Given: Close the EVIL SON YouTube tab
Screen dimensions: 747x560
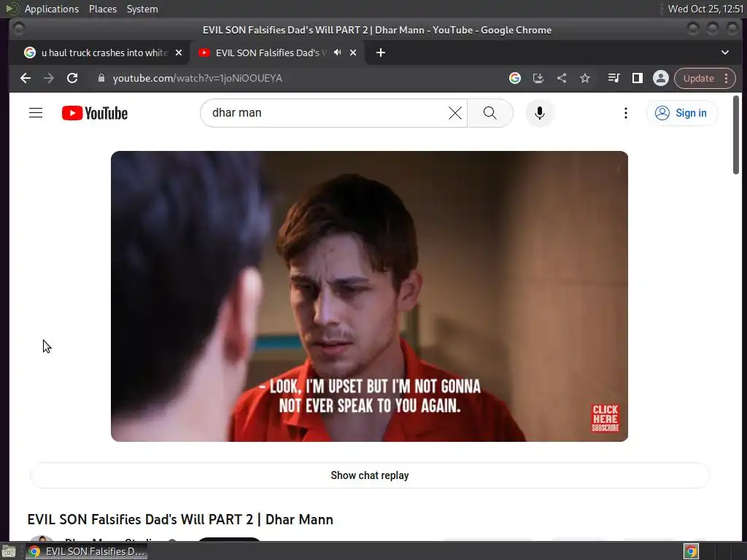Looking at the screenshot, I should 353,52.
